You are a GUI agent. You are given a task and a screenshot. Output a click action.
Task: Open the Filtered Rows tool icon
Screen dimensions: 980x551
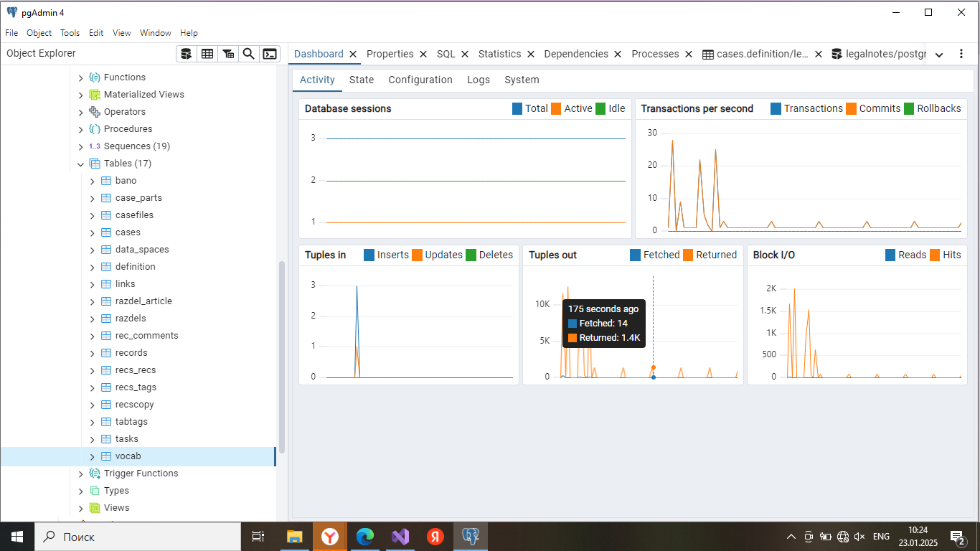228,54
